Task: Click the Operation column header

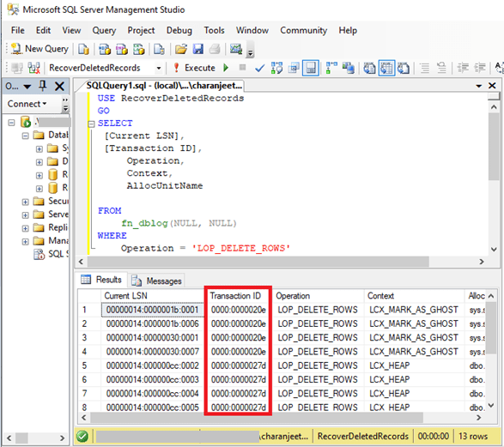Action: pos(319,296)
